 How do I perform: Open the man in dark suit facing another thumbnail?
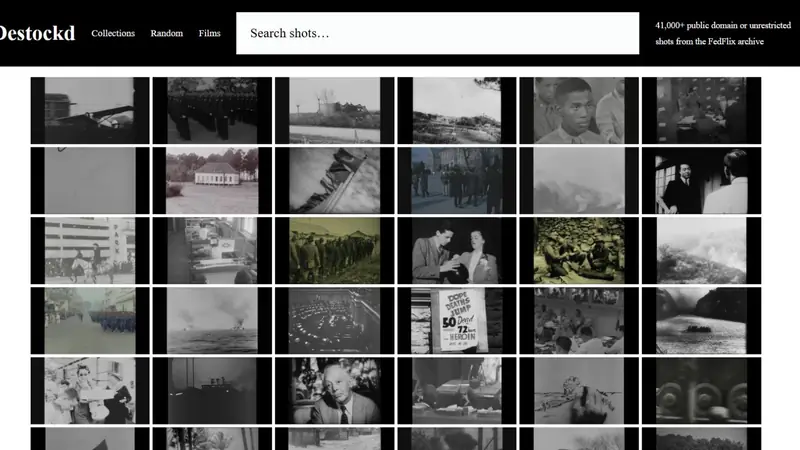tap(702, 181)
